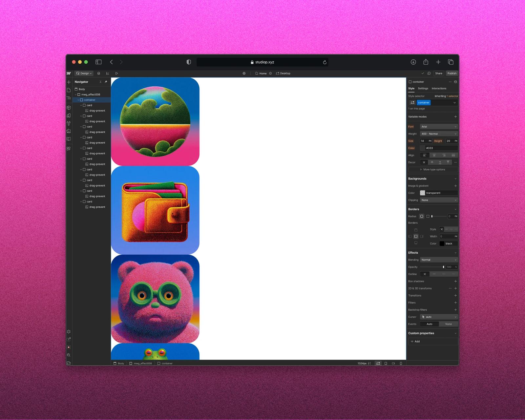Click the Publish button
The image size is (525, 420).
click(x=452, y=73)
